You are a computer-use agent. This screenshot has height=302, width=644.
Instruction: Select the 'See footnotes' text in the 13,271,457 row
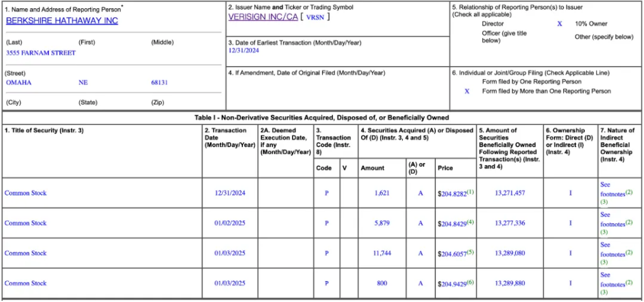tap(612, 189)
